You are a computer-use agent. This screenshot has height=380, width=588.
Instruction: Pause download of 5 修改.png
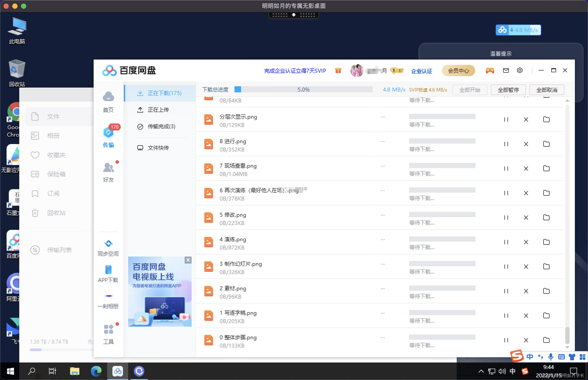[x=506, y=218]
